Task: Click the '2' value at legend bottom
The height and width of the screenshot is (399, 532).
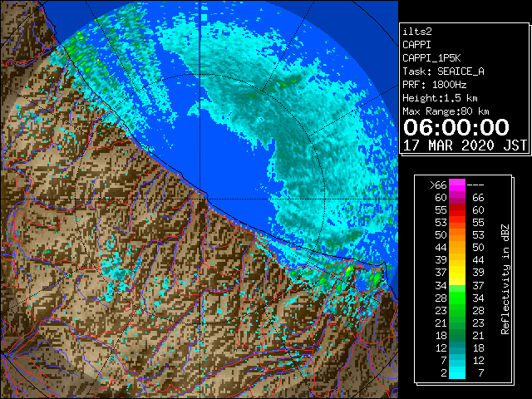Action: tap(443, 373)
